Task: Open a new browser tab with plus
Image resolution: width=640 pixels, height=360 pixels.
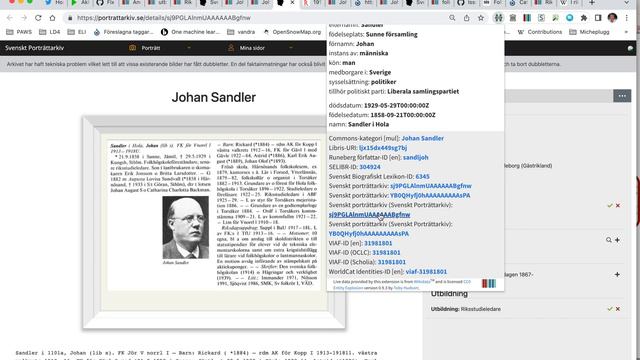Action: (592, 3)
